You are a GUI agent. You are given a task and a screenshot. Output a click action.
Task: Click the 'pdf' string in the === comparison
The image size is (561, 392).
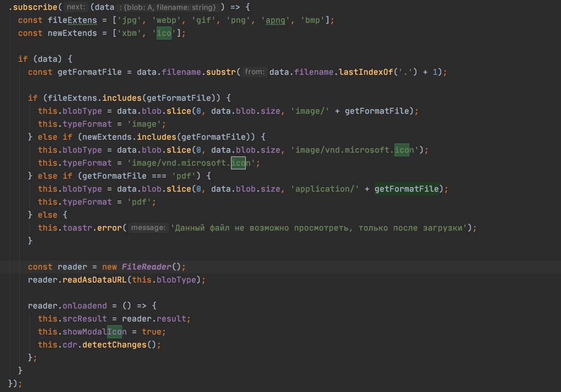(186, 176)
